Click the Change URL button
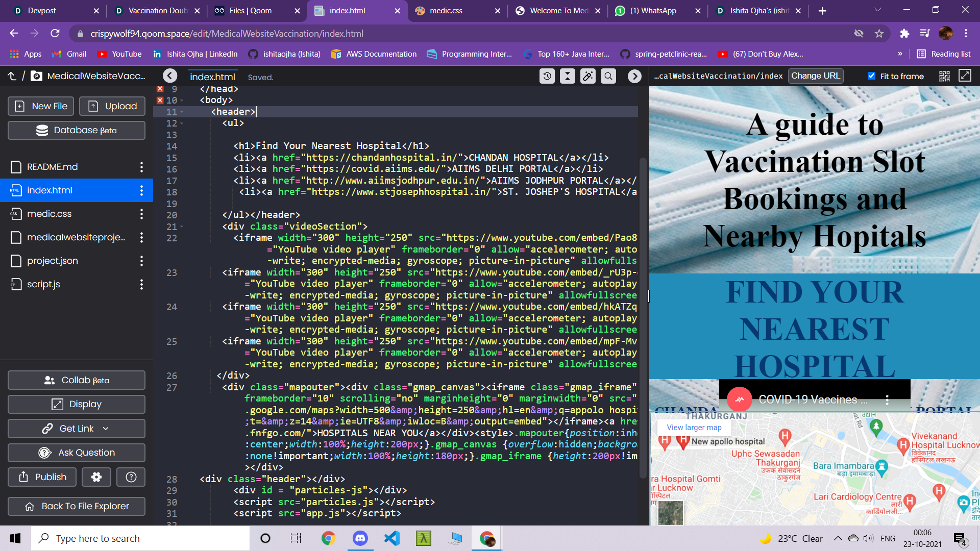980x551 pixels. click(815, 76)
